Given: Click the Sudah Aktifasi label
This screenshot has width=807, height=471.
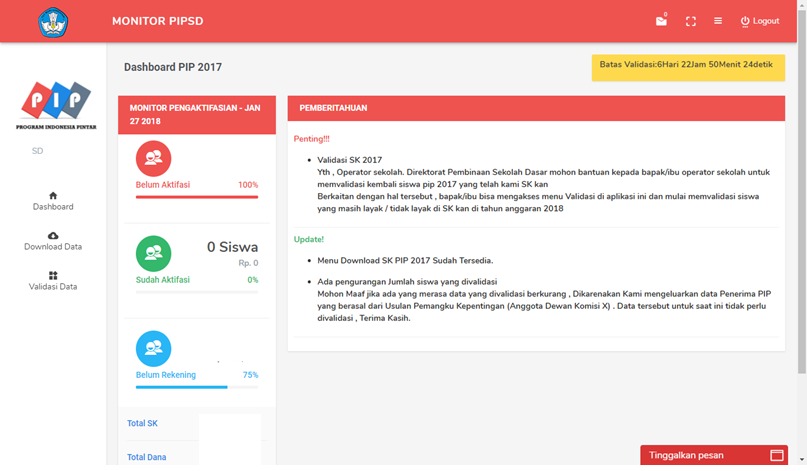Looking at the screenshot, I should click(x=163, y=280).
